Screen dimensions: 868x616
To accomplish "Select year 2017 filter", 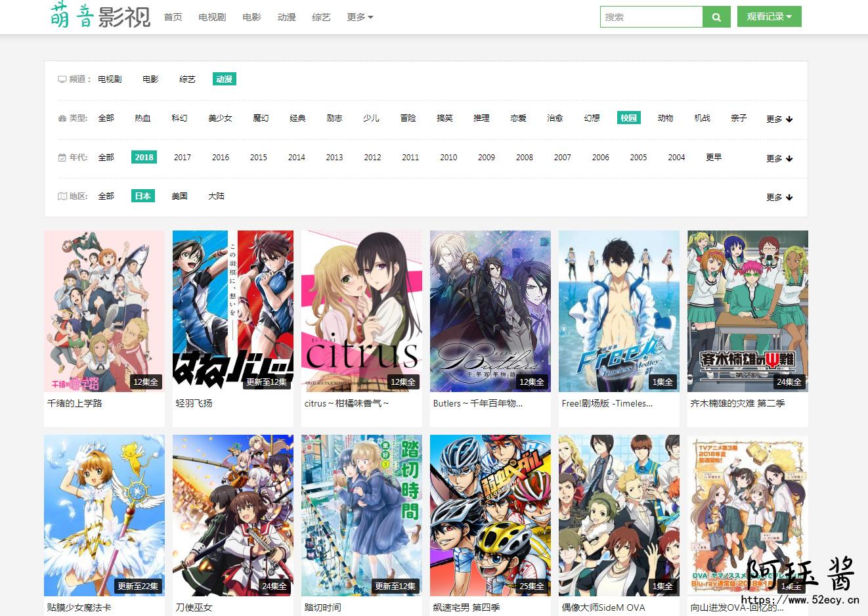I will click(182, 157).
